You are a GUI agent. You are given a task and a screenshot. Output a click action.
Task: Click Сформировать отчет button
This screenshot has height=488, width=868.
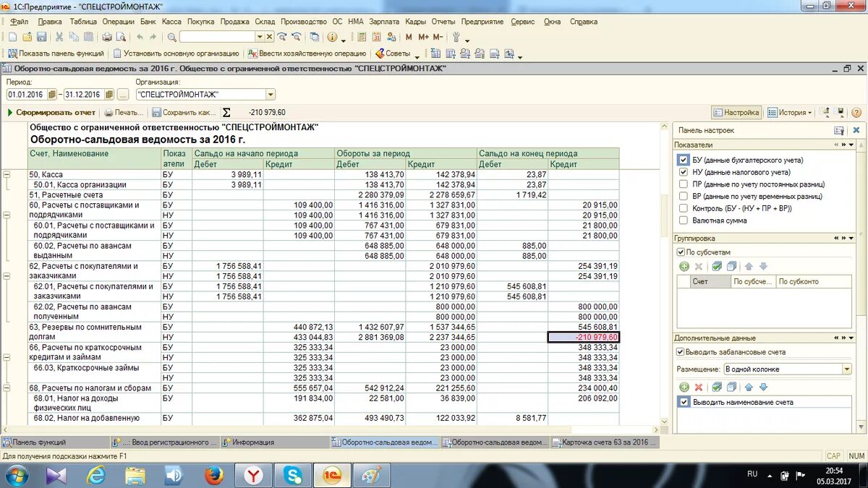51,113
